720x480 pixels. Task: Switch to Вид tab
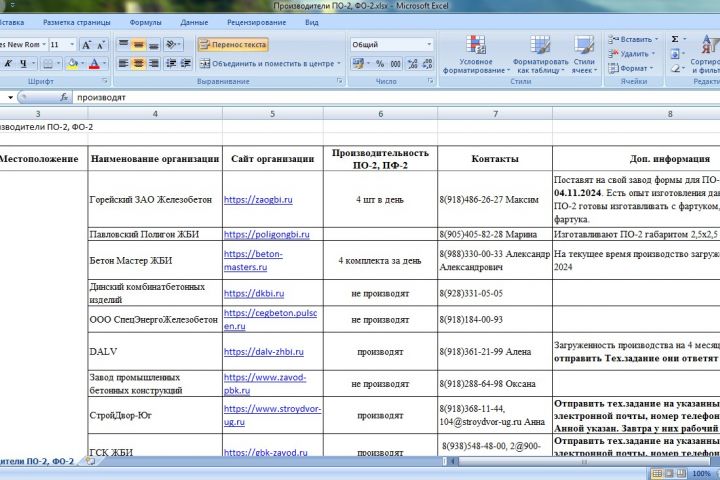tap(311, 22)
